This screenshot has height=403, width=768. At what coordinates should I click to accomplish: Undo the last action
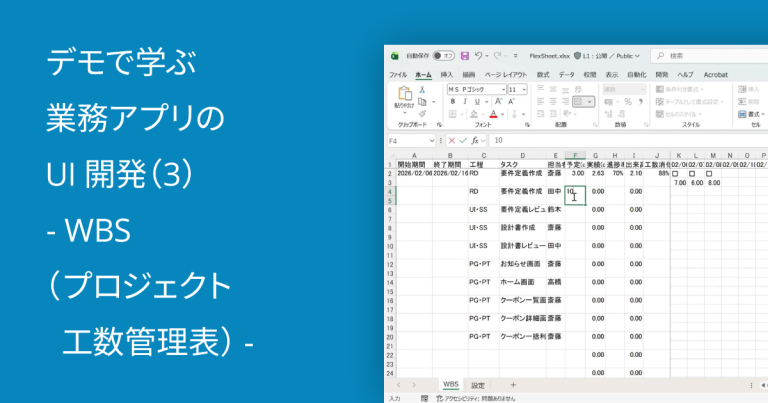pyautogui.click(x=479, y=56)
